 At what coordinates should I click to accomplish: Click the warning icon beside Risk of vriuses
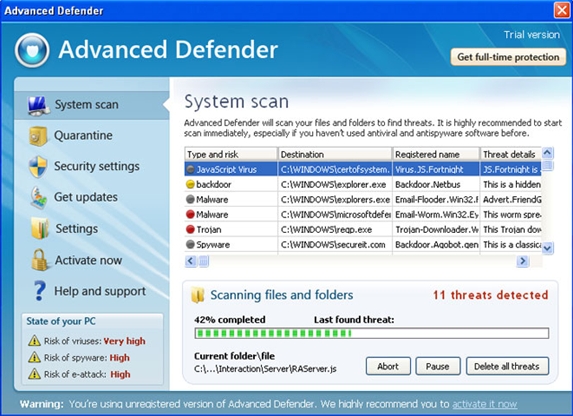(x=34, y=341)
